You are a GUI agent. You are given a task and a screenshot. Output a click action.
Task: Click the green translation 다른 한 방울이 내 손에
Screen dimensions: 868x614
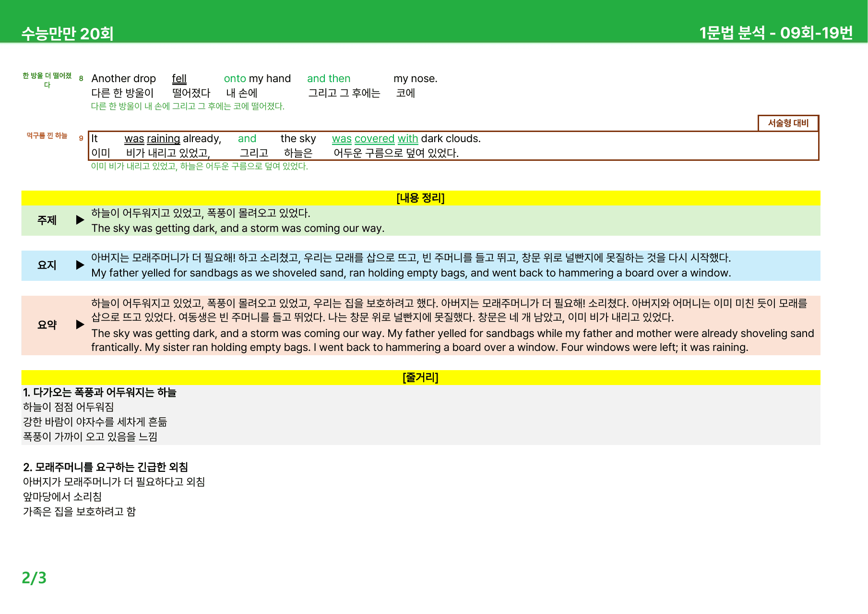(x=131, y=106)
